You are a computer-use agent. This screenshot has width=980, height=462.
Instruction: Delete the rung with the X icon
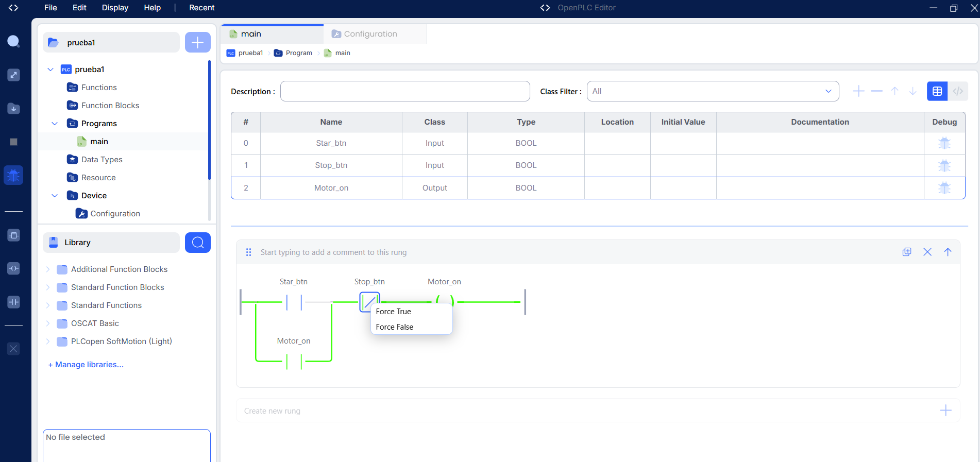[x=927, y=252]
